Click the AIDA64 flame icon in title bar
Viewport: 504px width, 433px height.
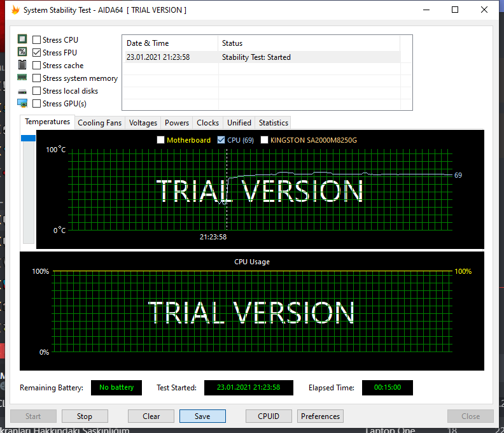(x=15, y=10)
